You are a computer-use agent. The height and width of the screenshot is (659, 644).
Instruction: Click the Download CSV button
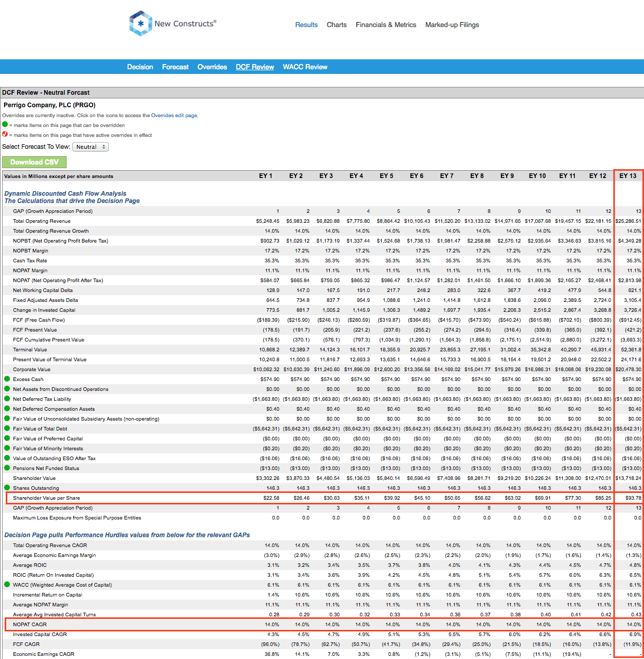[34, 162]
